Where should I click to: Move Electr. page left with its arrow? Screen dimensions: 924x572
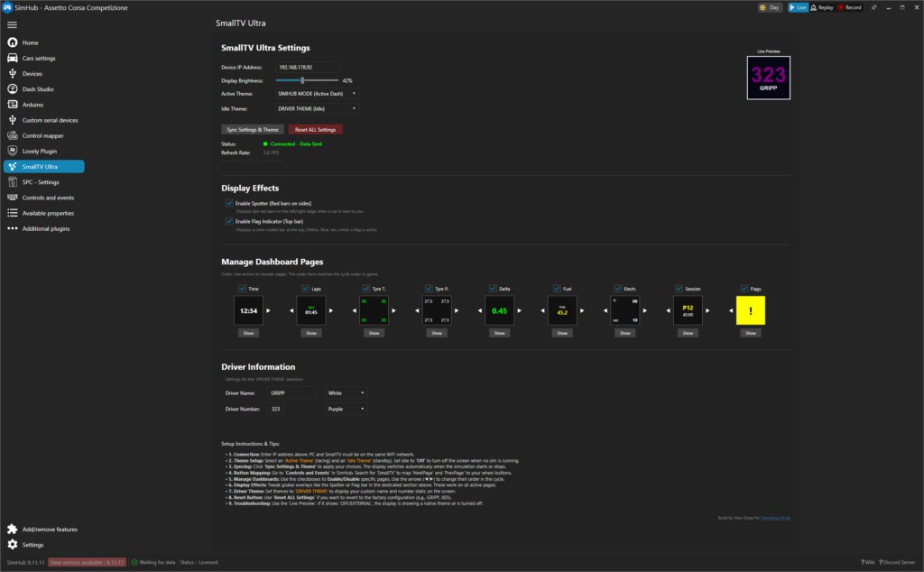605,310
